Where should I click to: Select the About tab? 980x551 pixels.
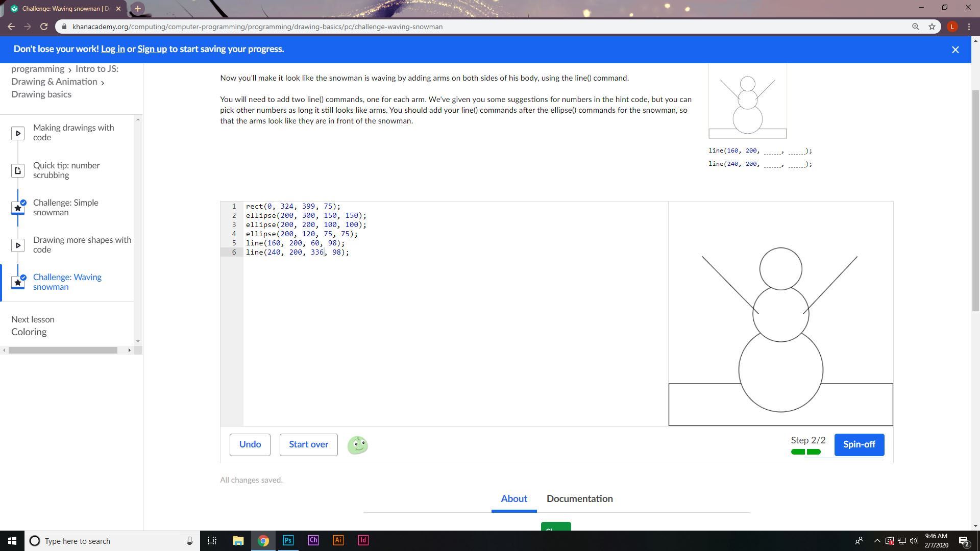pos(513,498)
